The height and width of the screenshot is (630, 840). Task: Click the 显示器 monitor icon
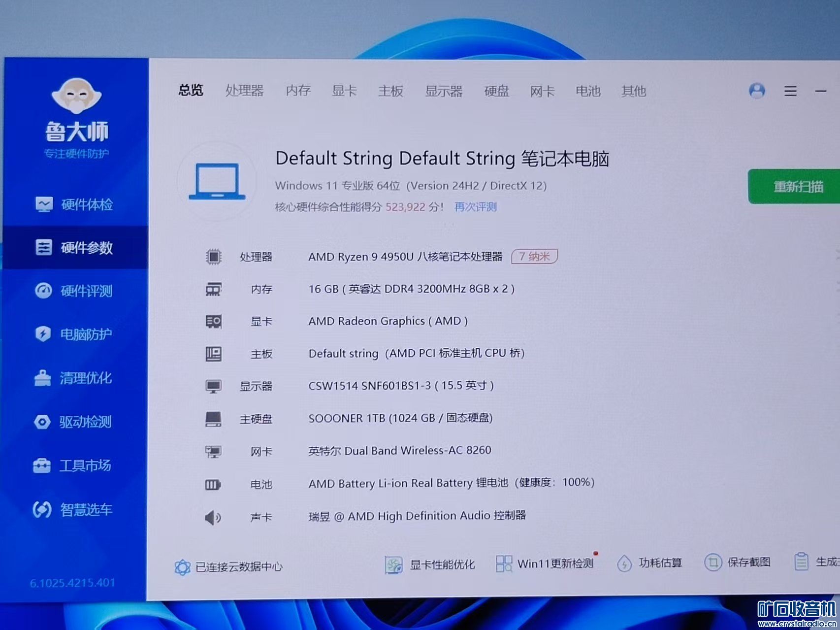(x=213, y=386)
